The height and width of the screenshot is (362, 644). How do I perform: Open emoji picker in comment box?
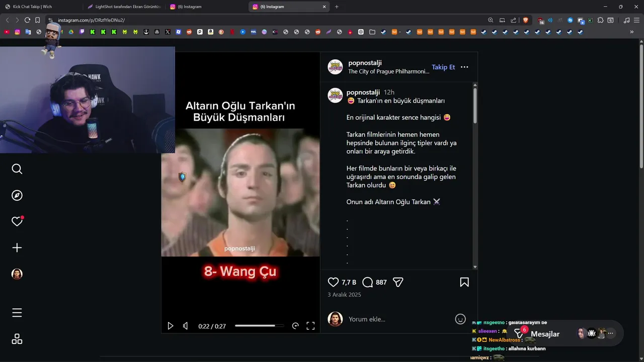coord(460,319)
